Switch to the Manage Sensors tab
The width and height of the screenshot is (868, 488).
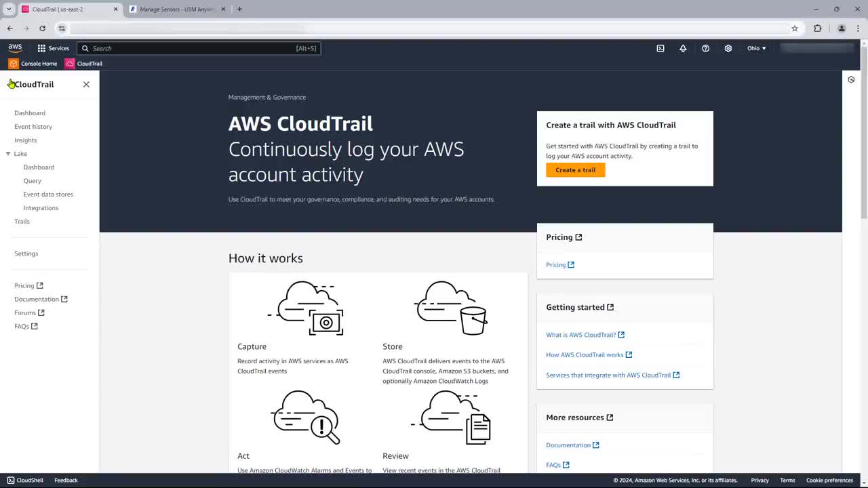[x=178, y=9]
